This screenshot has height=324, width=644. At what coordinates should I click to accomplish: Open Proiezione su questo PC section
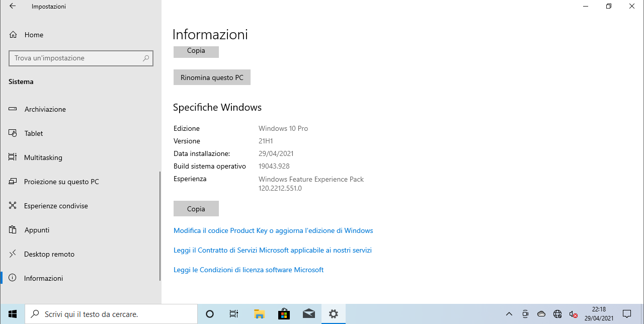[x=80, y=182]
